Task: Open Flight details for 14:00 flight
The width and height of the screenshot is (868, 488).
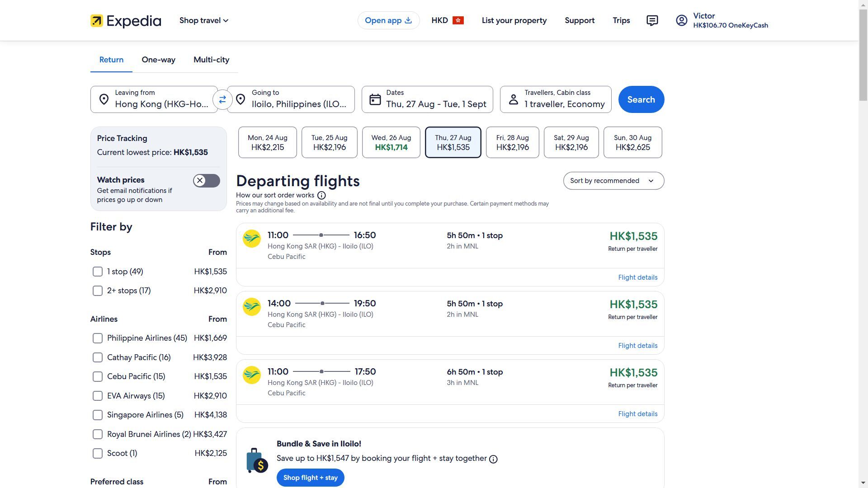Action: click(637, 346)
